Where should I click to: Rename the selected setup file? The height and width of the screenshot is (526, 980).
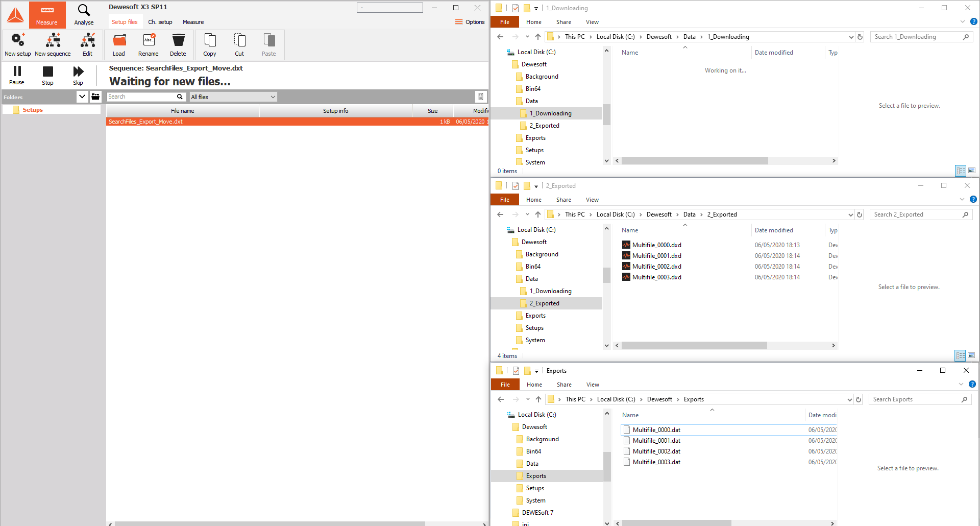(x=149, y=44)
